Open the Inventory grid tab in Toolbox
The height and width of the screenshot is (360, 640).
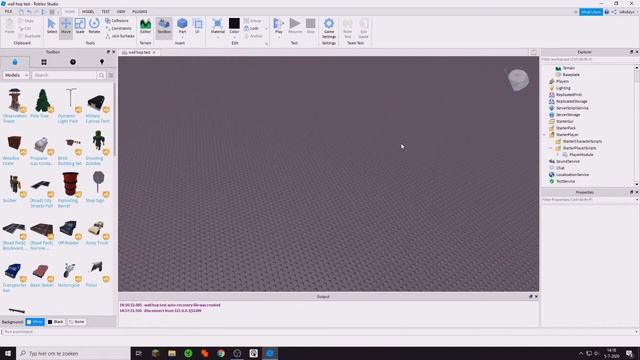coord(44,62)
